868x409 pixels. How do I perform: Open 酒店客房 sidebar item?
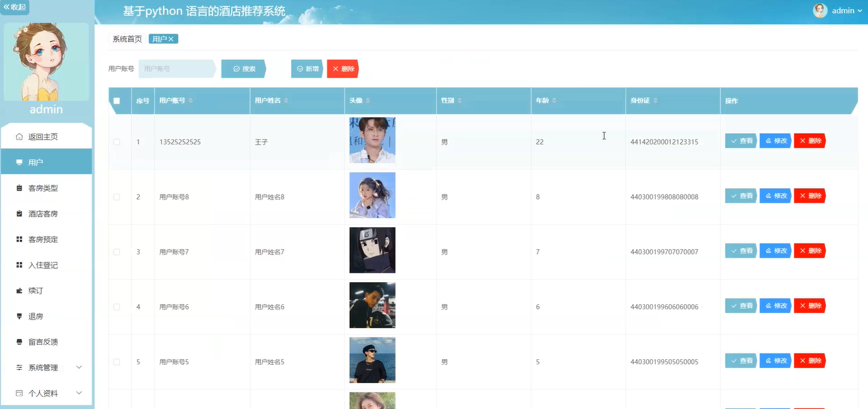click(46, 214)
